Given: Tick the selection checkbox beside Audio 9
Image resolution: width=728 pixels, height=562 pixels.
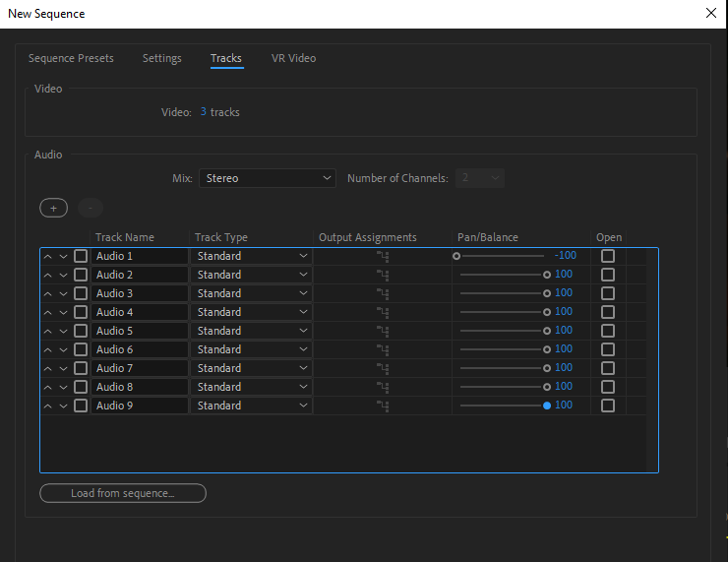Looking at the screenshot, I should tap(81, 406).
